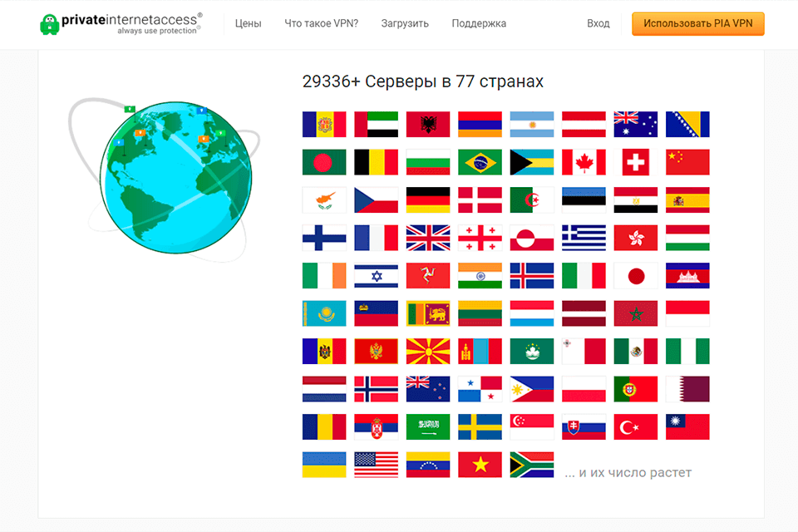Image resolution: width=798 pixels, height=532 pixels.
Task: Choose the Bosnia and Herzegovina flag
Action: pos(687,124)
